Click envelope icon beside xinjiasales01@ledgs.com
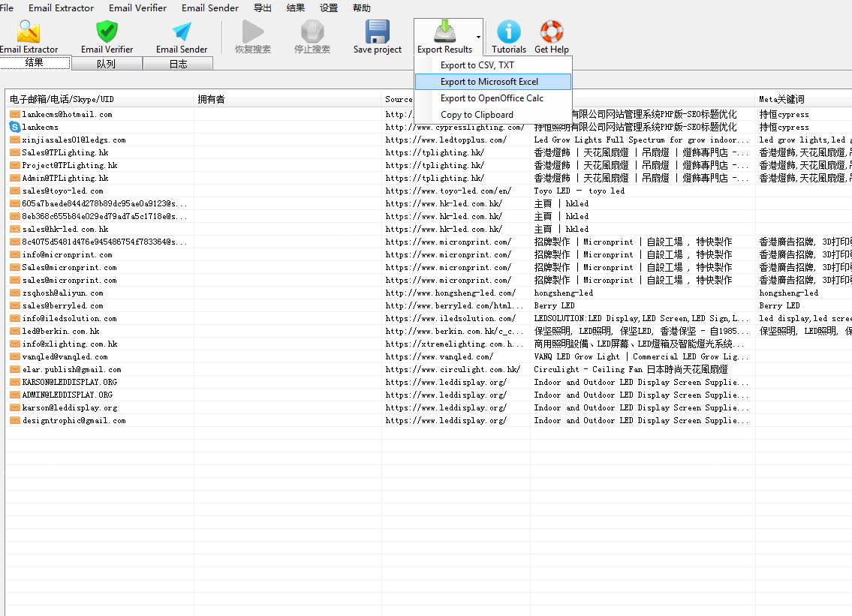Screen dimensions: 852x616 coord(15,140)
